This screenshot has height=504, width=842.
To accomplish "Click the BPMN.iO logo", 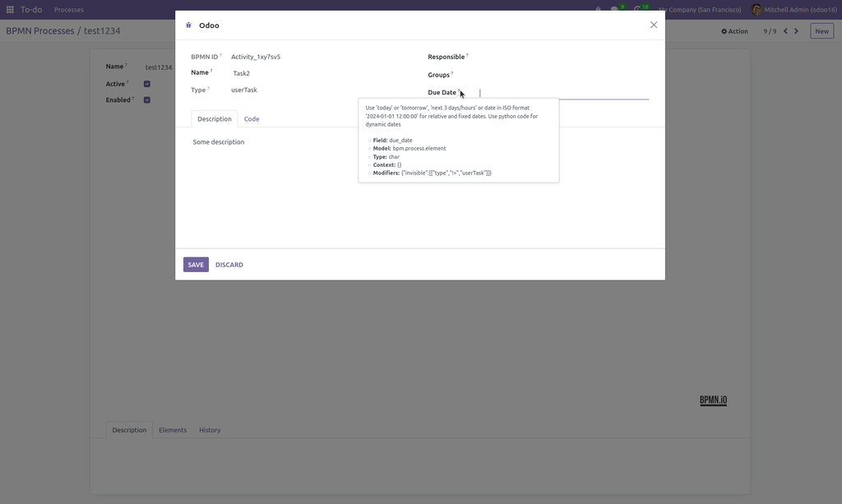I will 713,400.
